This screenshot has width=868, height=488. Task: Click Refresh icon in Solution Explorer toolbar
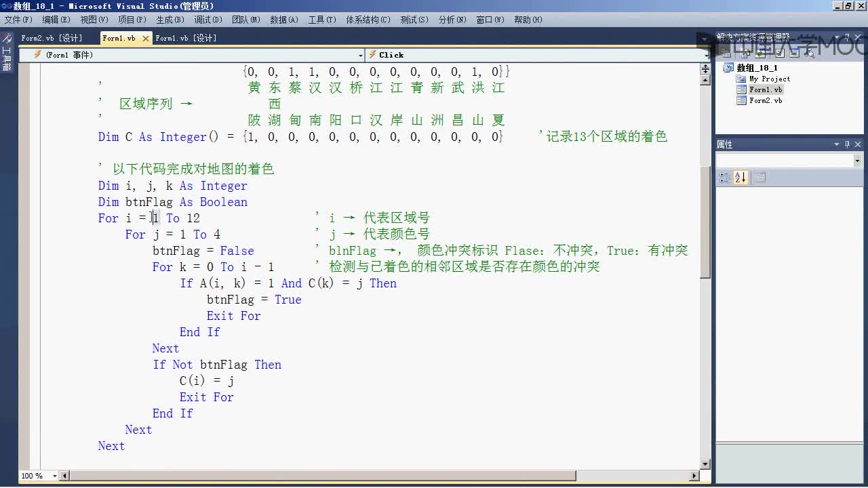[760, 54]
